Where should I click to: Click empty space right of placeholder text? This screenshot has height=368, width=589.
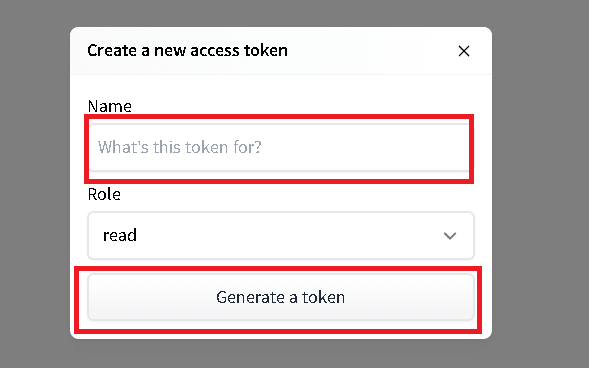click(364, 147)
